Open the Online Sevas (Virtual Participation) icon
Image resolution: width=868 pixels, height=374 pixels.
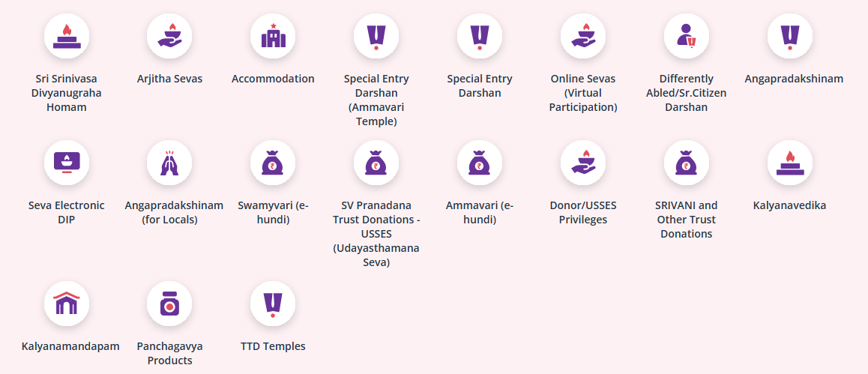coord(583,36)
